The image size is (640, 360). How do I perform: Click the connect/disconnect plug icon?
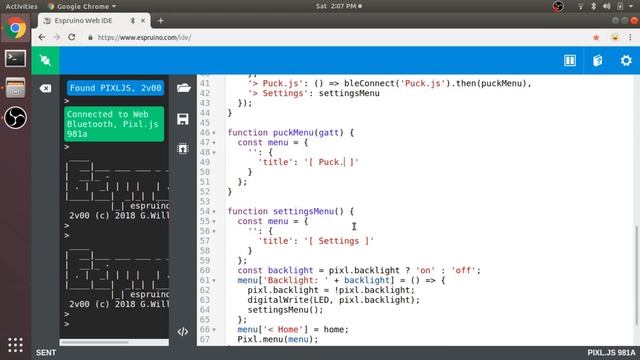pyautogui.click(x=45, y=60)
